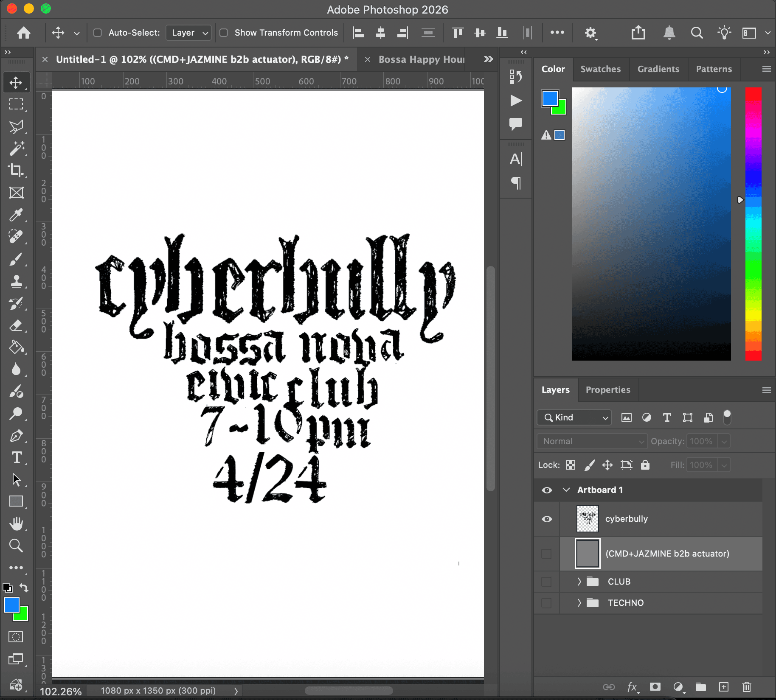Screen dimensions: 776x700
Task: Click the vertical hue slider
Action: (753, 224)
